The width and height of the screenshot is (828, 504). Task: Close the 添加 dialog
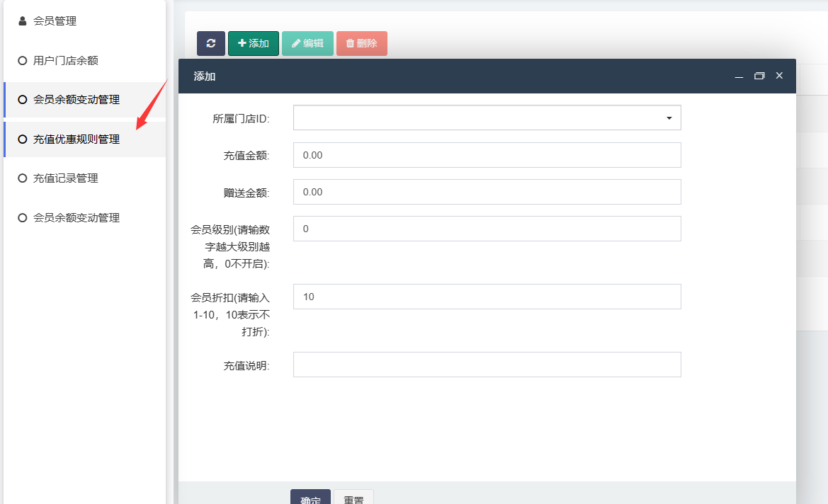[779, 76]
